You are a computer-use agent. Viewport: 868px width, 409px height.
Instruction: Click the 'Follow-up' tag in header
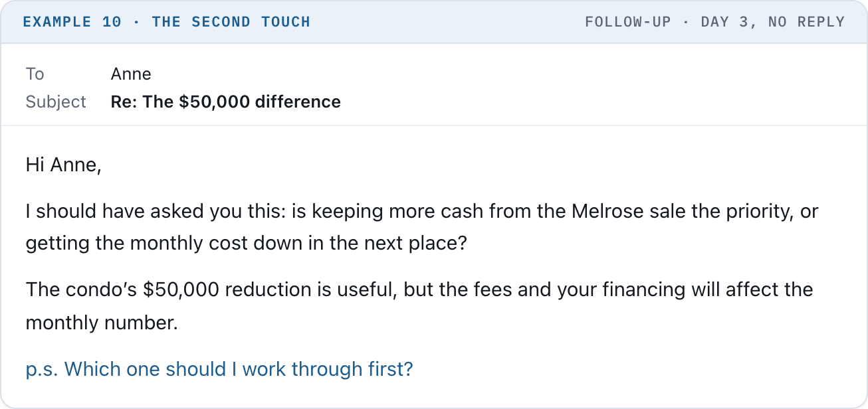(628, 22)
